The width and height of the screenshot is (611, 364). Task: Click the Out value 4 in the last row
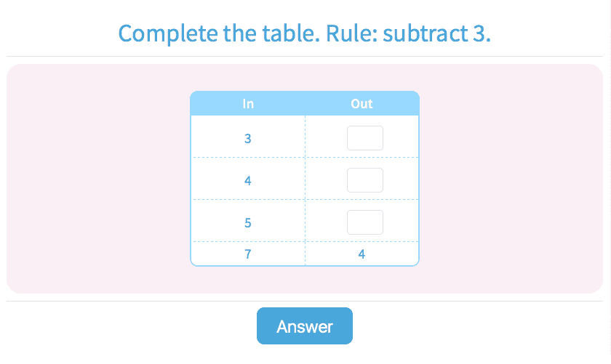[362, 254]
